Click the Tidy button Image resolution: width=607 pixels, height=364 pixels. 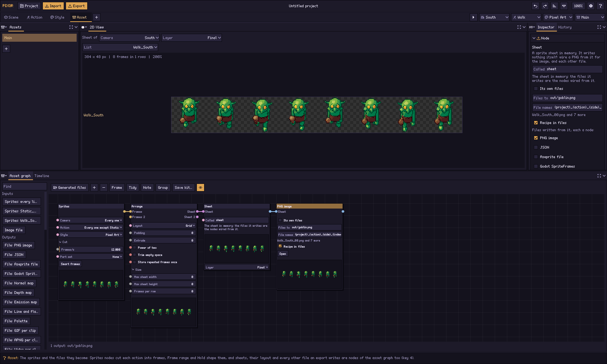coord(132,188)
